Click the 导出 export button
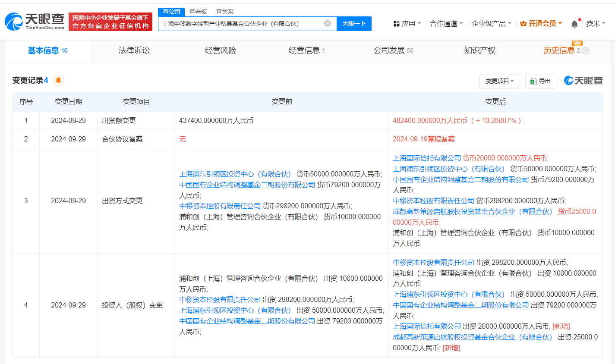Image resolution: width=615 pixels, height=364 pixels. click(x=540, y=81)
